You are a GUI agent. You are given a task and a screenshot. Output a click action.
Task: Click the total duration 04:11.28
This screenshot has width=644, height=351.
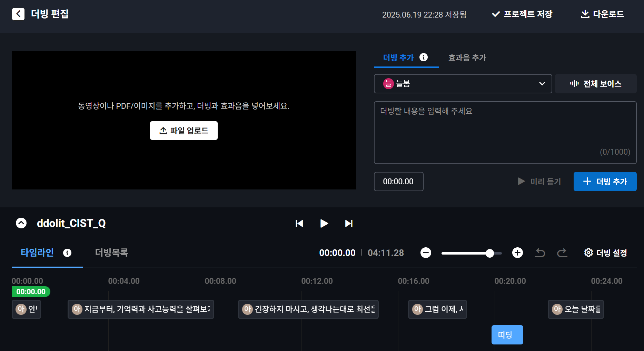pos(386,253)
